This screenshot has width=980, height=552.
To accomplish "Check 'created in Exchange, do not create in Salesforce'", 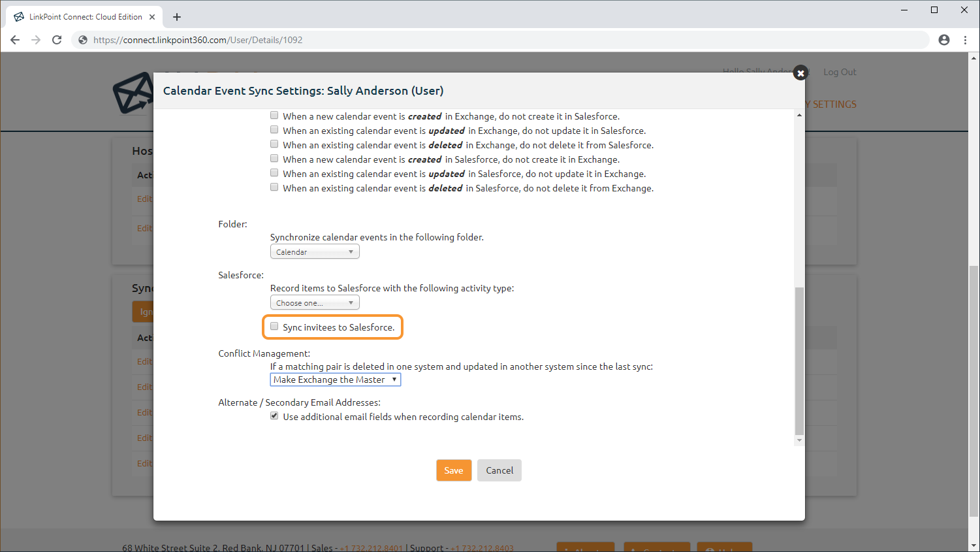I will click(x=274, y=116).
